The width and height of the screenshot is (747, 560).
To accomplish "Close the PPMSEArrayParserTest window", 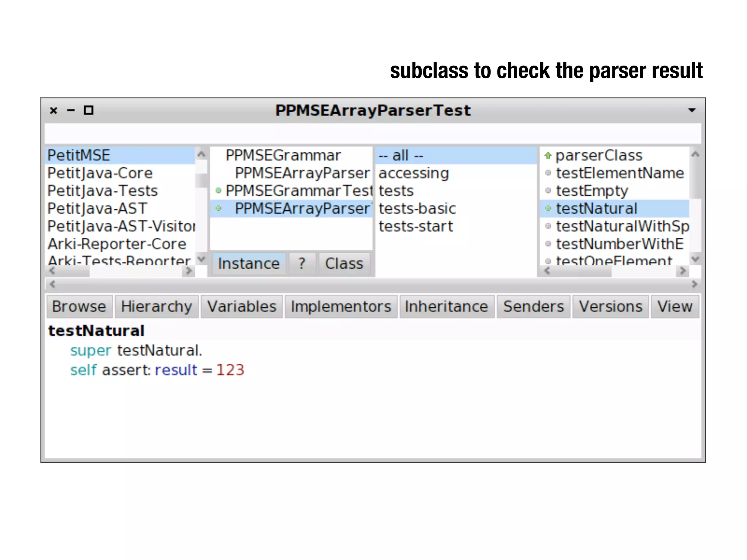I will (54, 110).
